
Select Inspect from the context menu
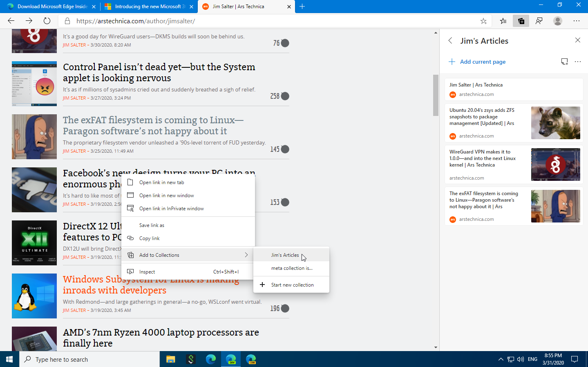(x=147, y=271)
